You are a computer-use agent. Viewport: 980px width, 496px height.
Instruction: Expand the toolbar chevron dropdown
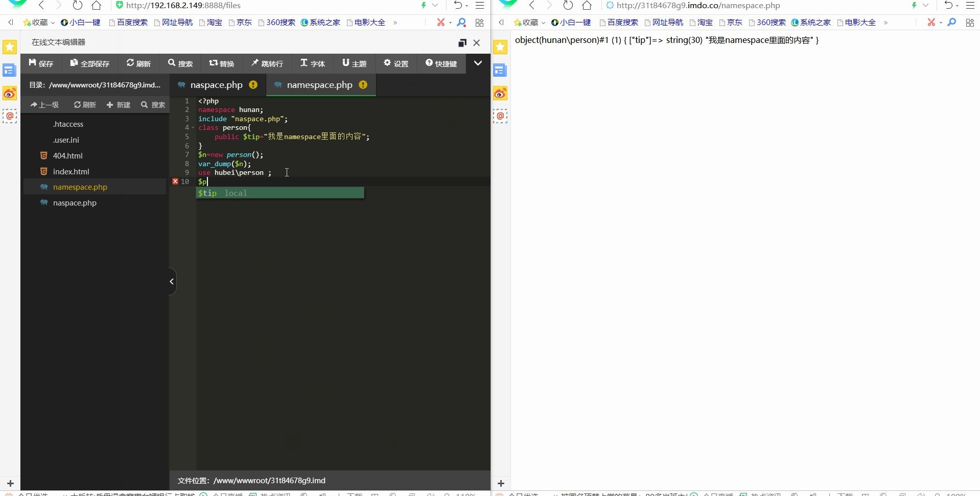click(x=478, y=63)
